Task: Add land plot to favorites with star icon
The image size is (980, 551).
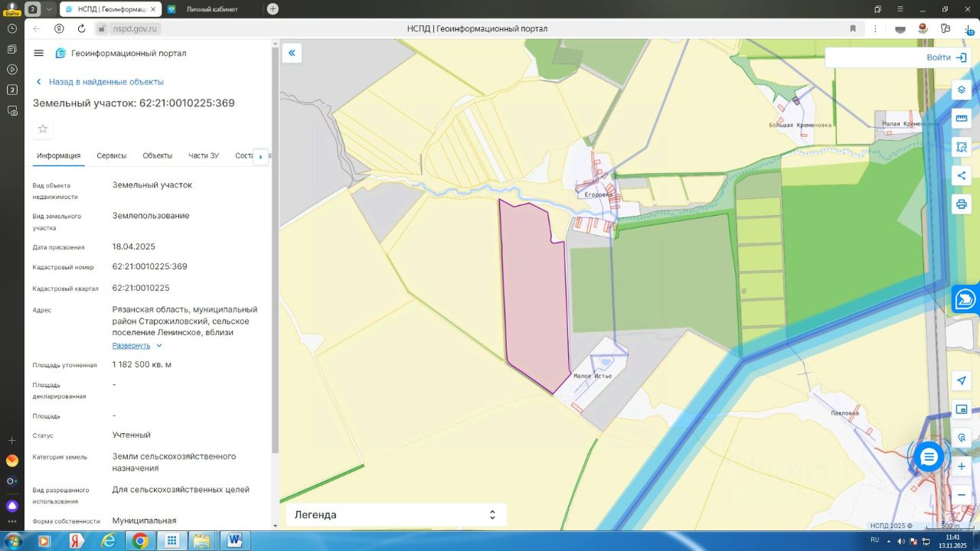Action: click(43, 129)
